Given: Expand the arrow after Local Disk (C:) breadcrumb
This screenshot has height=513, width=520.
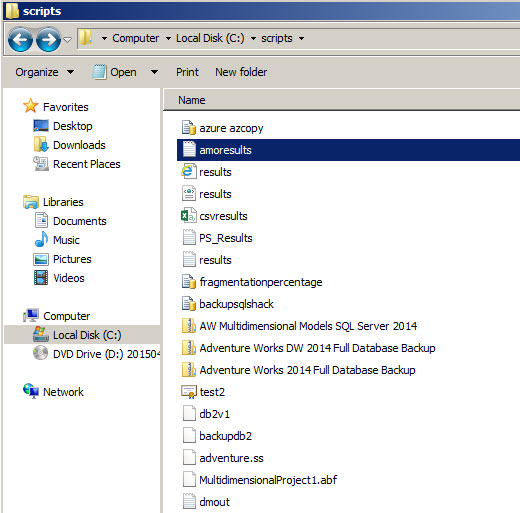Looking at the screenshot, I should coord(253,39).
